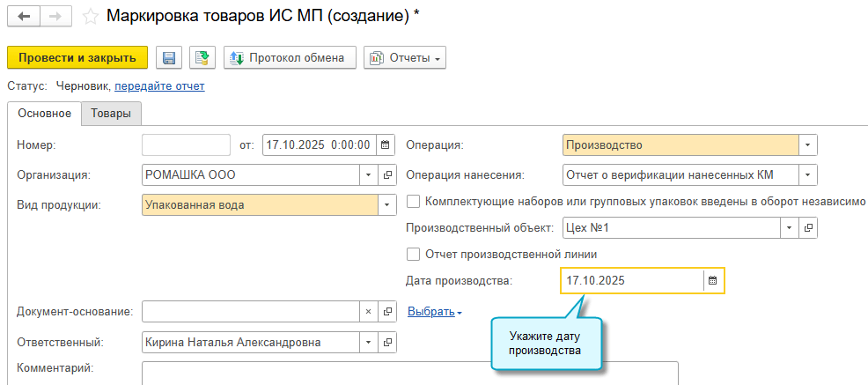The image size is (868, 385).
Task: Click the post document icon
Action: pos(203,58)
